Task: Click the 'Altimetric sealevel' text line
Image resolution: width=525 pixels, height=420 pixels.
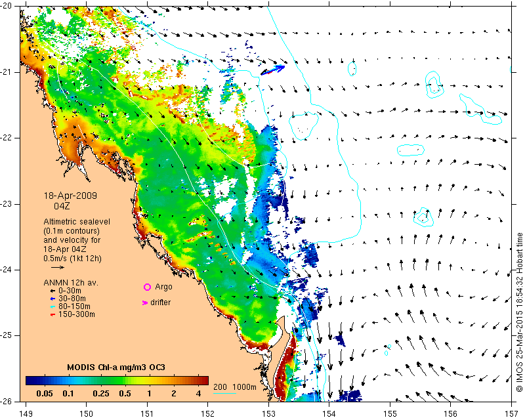Action: pyautogui.click(x=77, y=222)
